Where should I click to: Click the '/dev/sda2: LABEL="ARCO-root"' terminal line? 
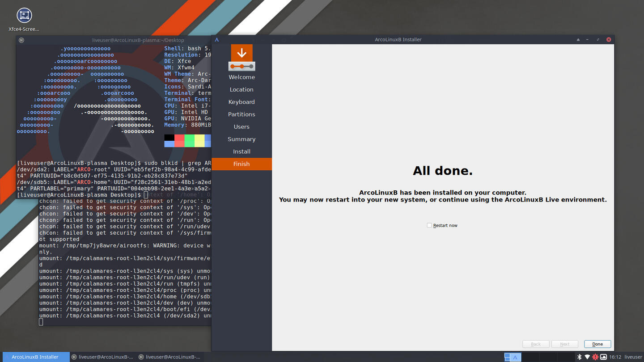click(114, 169)
